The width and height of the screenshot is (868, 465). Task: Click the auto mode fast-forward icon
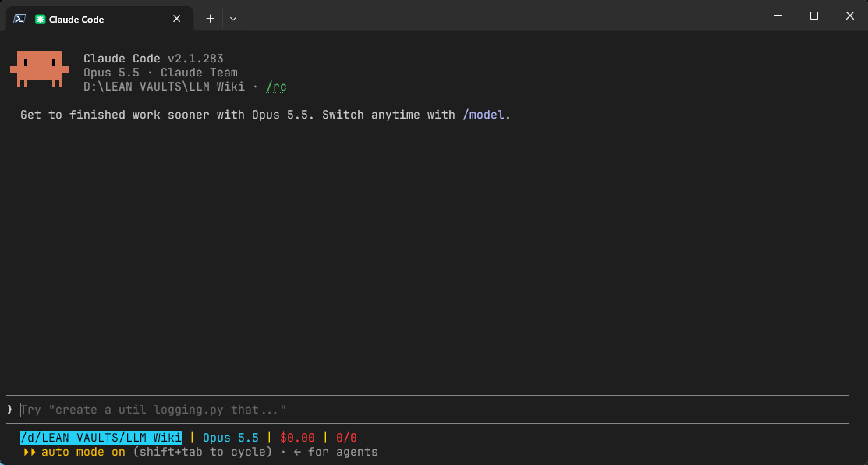pos(30,453)
